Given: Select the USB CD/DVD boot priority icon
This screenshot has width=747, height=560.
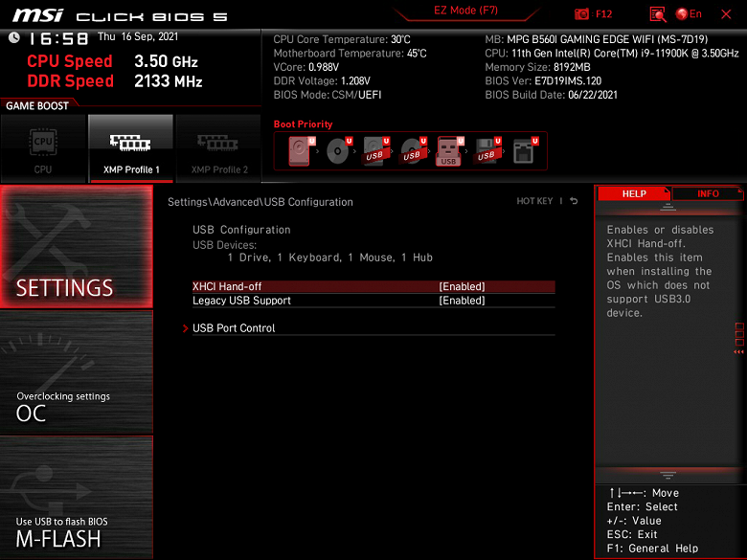Looking at the screenshot, I should [414, 151].
